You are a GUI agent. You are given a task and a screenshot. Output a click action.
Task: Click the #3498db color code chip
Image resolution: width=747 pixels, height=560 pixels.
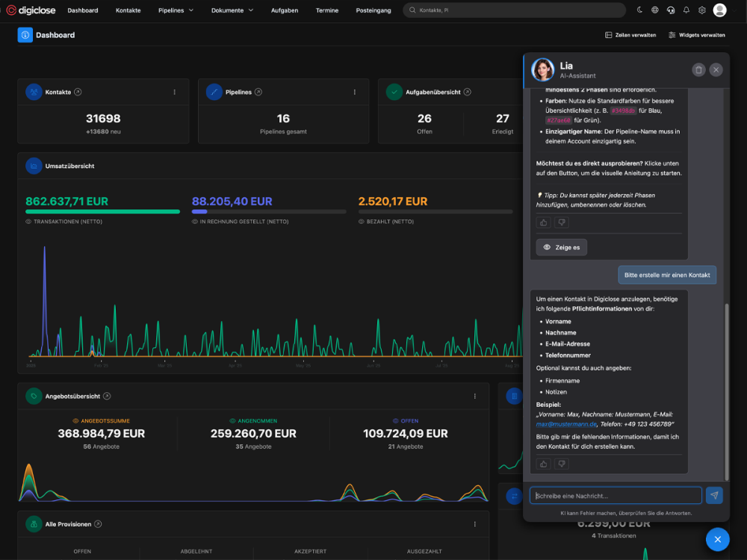(x=623, y=111)
